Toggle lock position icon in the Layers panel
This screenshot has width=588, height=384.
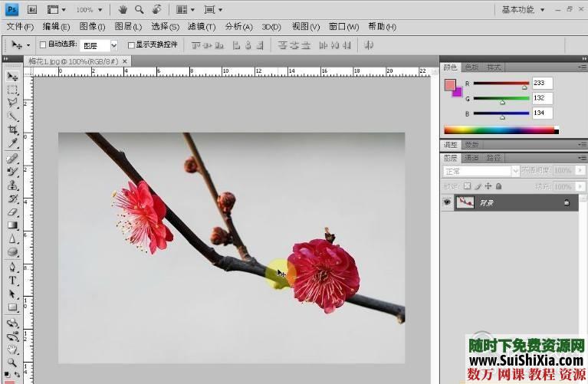click(x=488, y=186)
